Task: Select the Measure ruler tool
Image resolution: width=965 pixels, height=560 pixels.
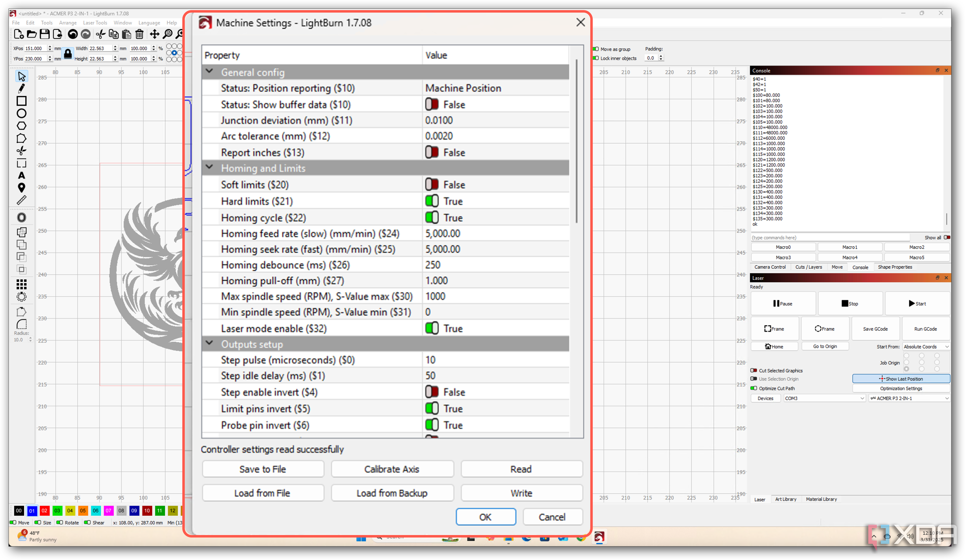Action: 21,200
